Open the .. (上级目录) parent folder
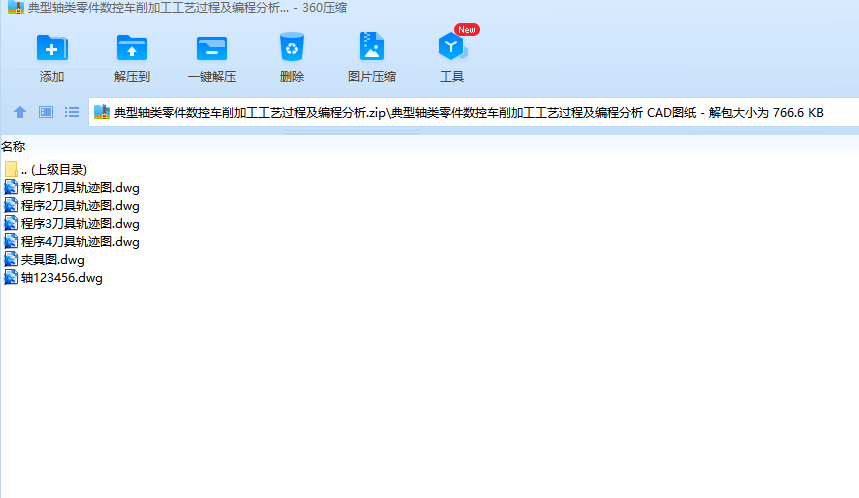Screen dimensions: 859x498 tap(46, 169)
